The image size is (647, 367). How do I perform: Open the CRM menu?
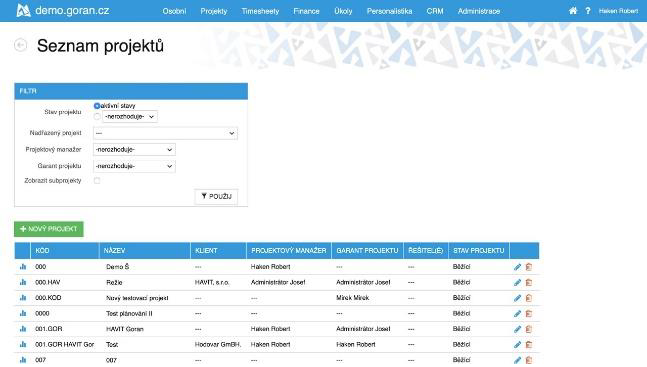point(435,11)
